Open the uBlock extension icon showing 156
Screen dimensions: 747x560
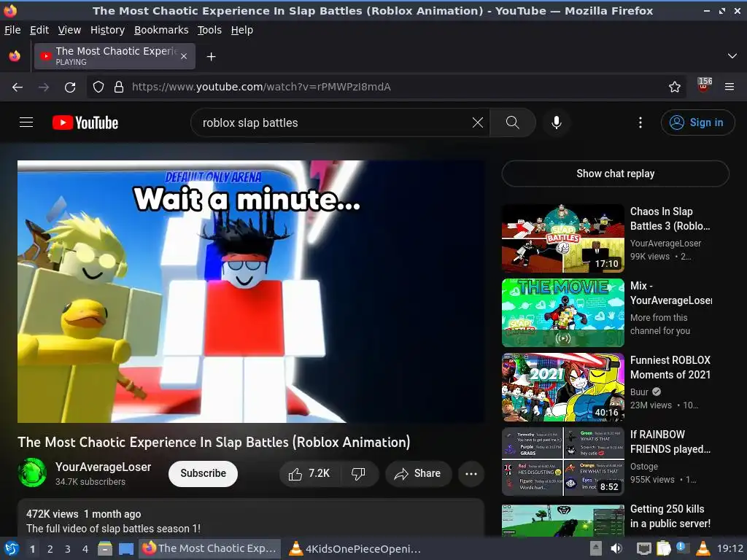tap(704, 86)
